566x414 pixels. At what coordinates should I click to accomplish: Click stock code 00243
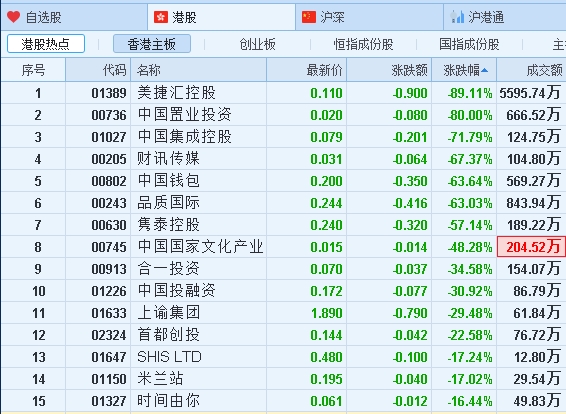[109, 204]
